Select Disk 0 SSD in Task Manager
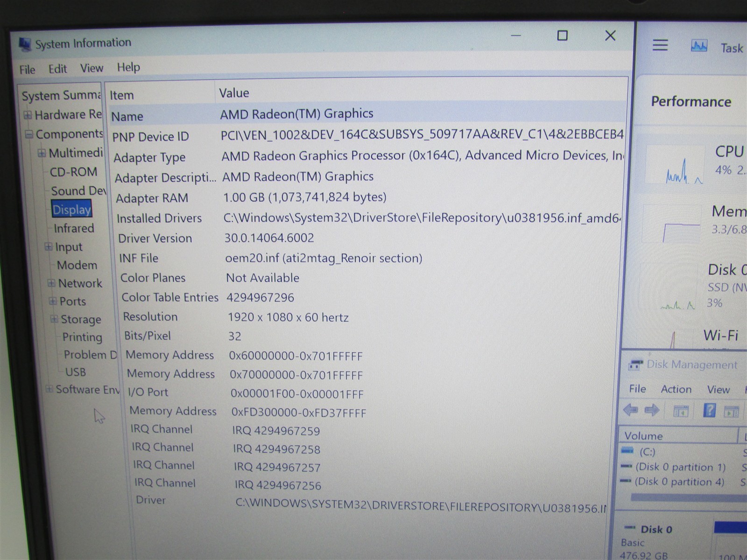This screenshot has width=747, height=560. pyautogui.click(x=693, y=286)
